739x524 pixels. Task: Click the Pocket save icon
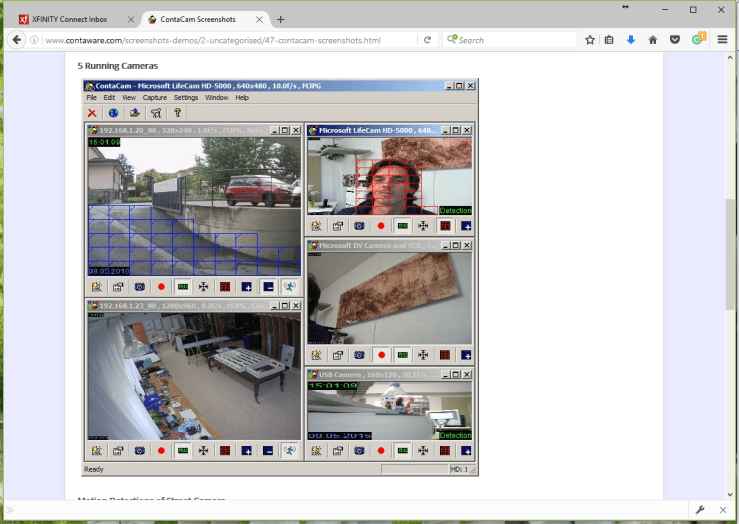tap(675, 40)
